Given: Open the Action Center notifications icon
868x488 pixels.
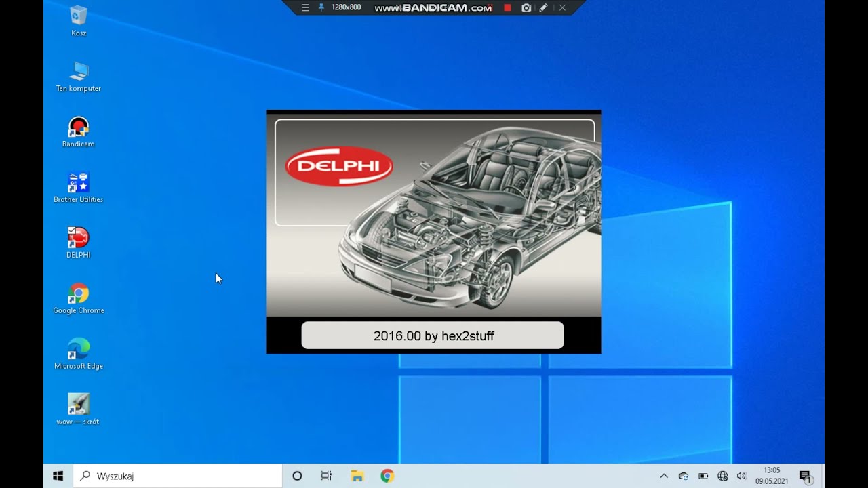Looking at the screenshot, I should tap(805, 476).
